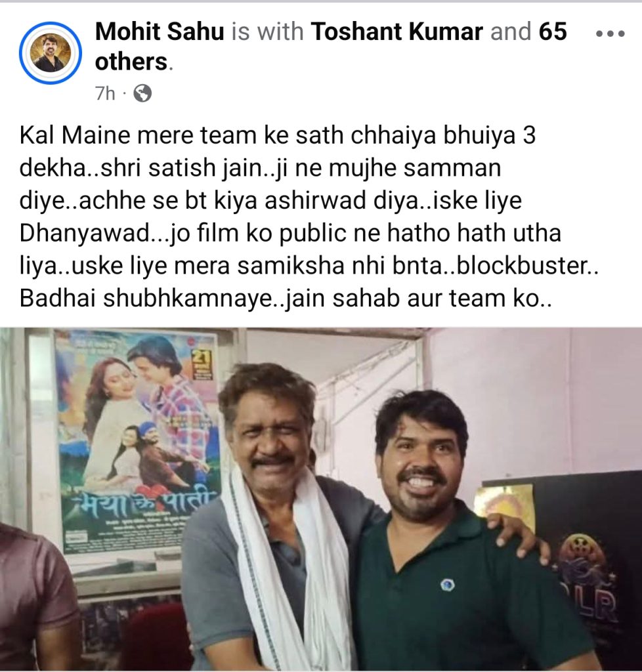Show the 65 others tagged list
This screenshot has height=672, width=642.
(330, 47)
